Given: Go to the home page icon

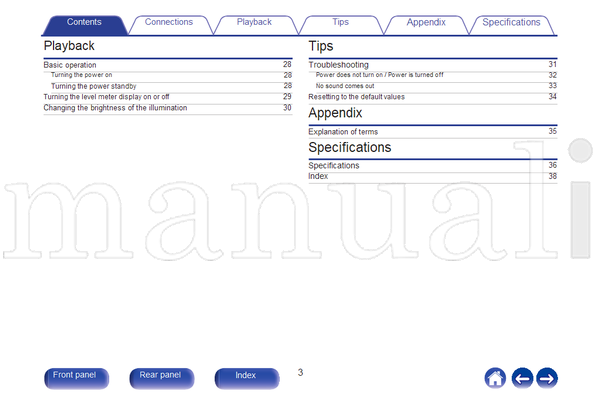Looking at the screenshot, I should point(495,378).
